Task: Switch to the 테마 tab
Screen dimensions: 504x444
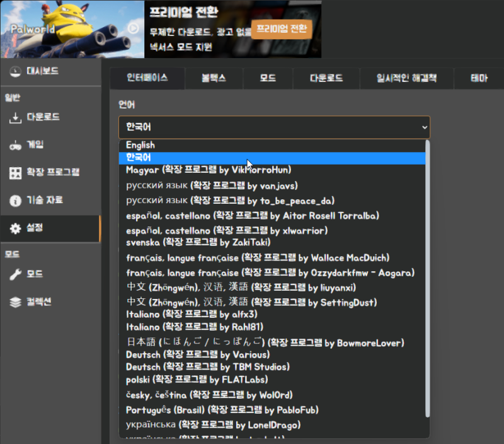Action: tap(480, 78)
